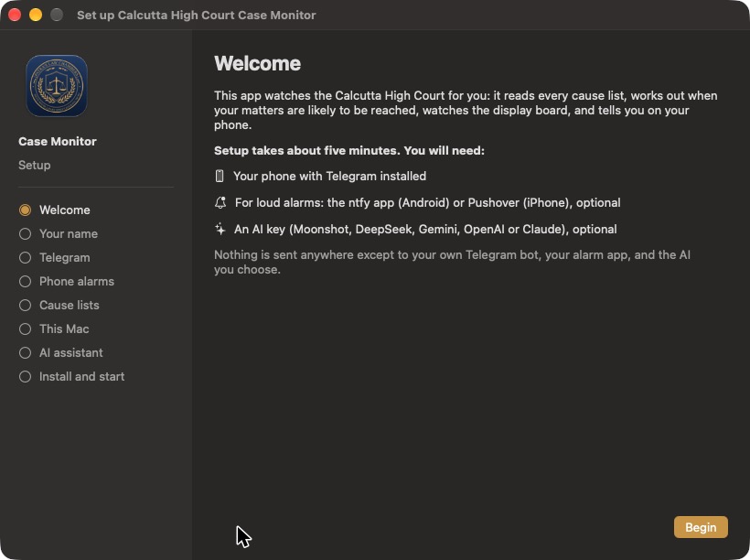Click the large Welcome heading
750x560 pixels.
257,64
